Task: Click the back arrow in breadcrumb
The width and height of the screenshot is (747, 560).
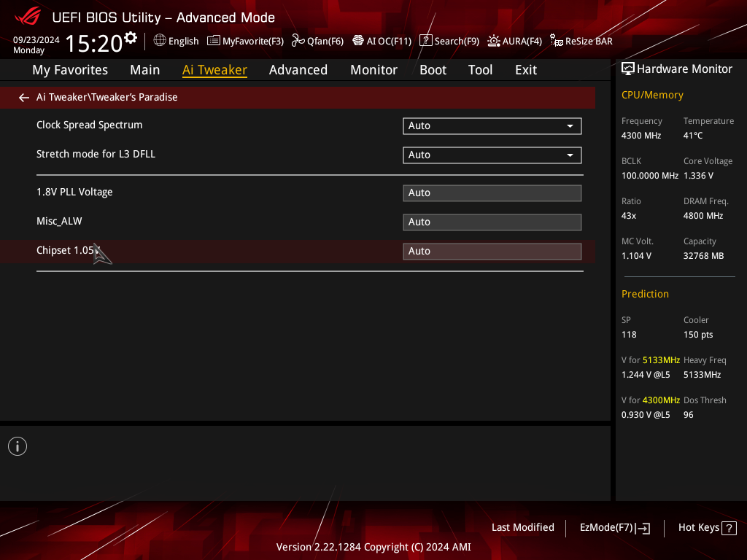Action: (x=24, y=98)
